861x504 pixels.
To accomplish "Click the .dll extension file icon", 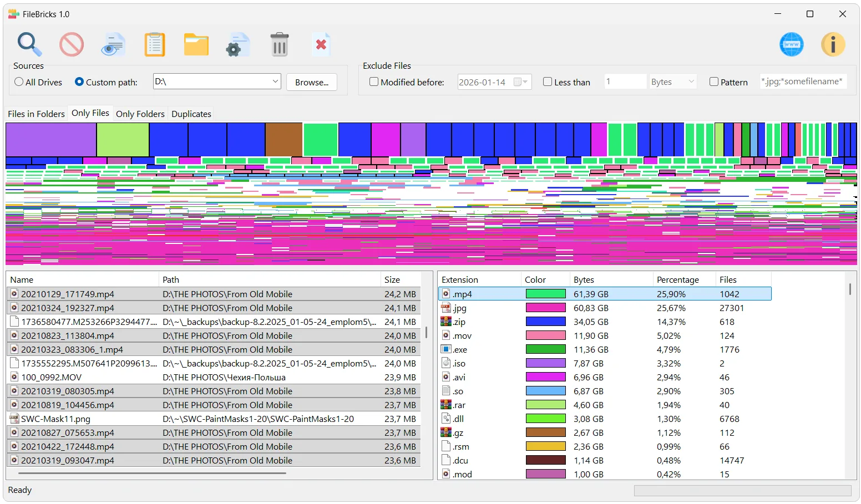I will 446,419.
